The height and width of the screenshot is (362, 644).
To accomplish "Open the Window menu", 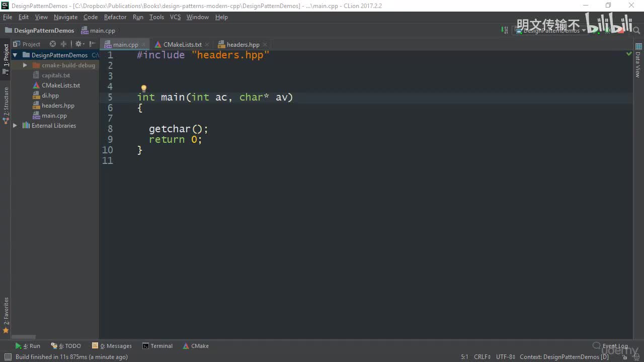I will point(198,17).
